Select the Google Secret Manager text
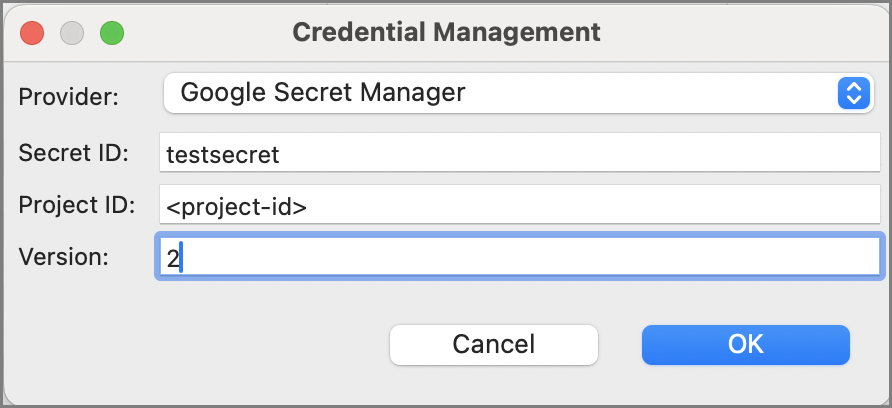 coord(322,94)
